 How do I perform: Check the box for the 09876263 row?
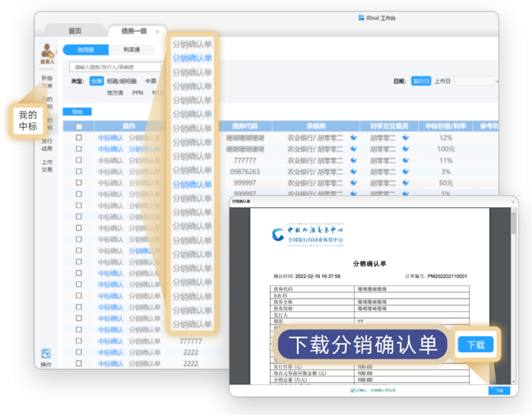click(79, 172)
